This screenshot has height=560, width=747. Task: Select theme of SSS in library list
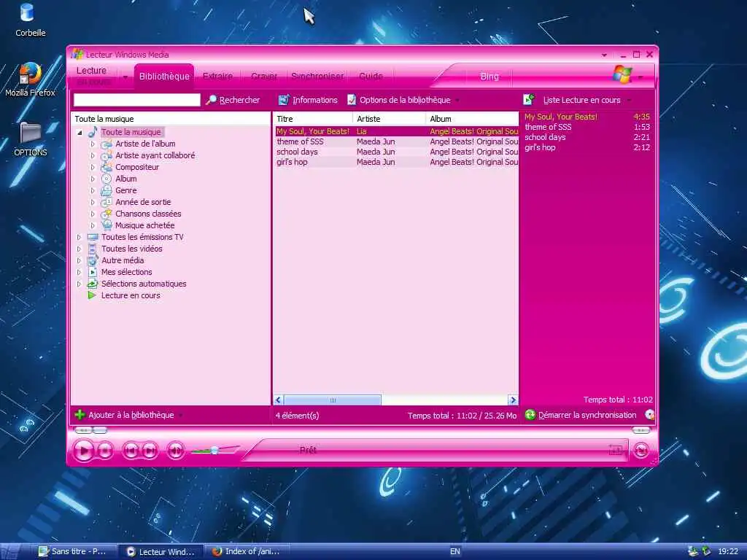click(x=396, y=141)
